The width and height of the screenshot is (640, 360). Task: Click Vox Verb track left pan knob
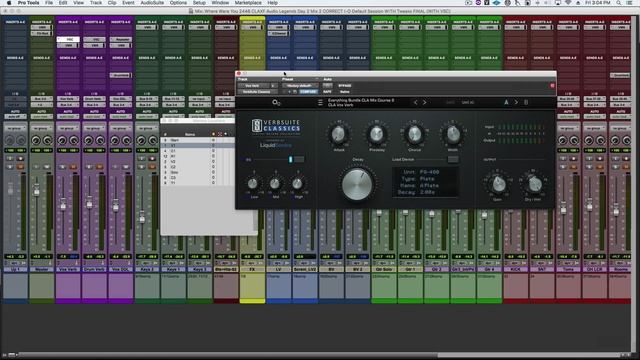[x=62, y=141]
